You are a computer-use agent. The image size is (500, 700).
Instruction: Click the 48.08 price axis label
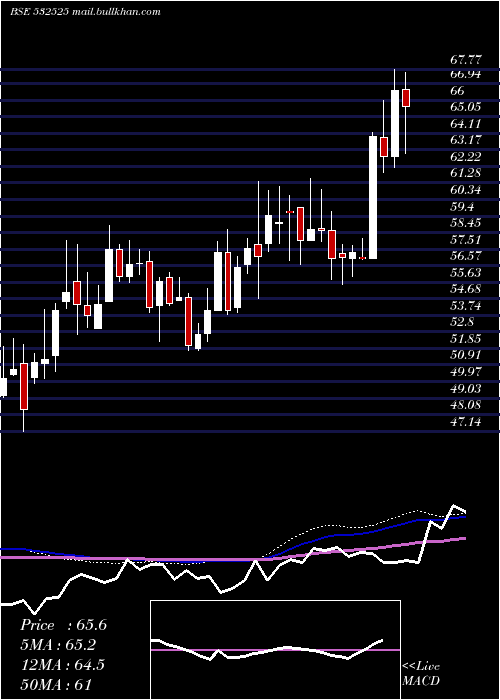(466, 405)
